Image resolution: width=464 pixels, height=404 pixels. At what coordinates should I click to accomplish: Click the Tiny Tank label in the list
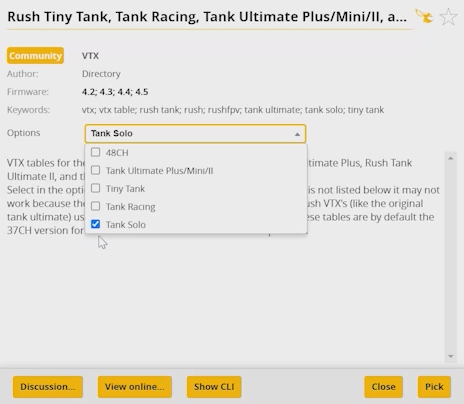[x=125, y=189]
